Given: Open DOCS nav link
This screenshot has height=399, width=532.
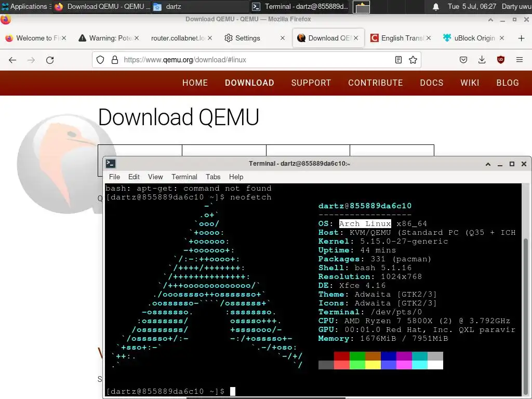Looking at the screenshot, I should (432, 83).
